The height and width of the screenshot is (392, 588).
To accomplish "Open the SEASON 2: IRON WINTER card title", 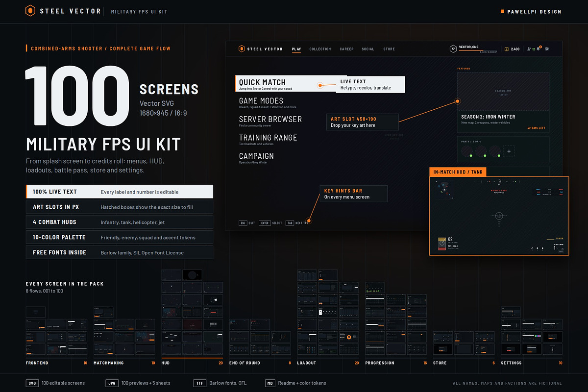I will (x=488, y=117).
